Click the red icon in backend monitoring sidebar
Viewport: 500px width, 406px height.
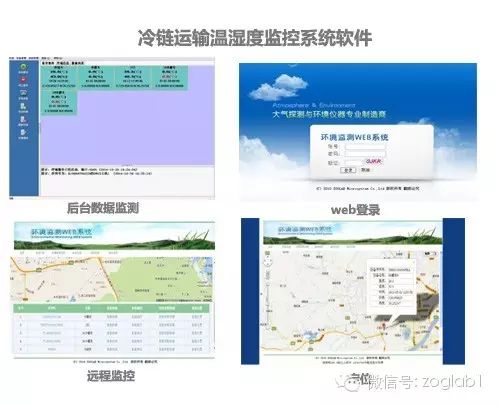[x=23, y=80]
